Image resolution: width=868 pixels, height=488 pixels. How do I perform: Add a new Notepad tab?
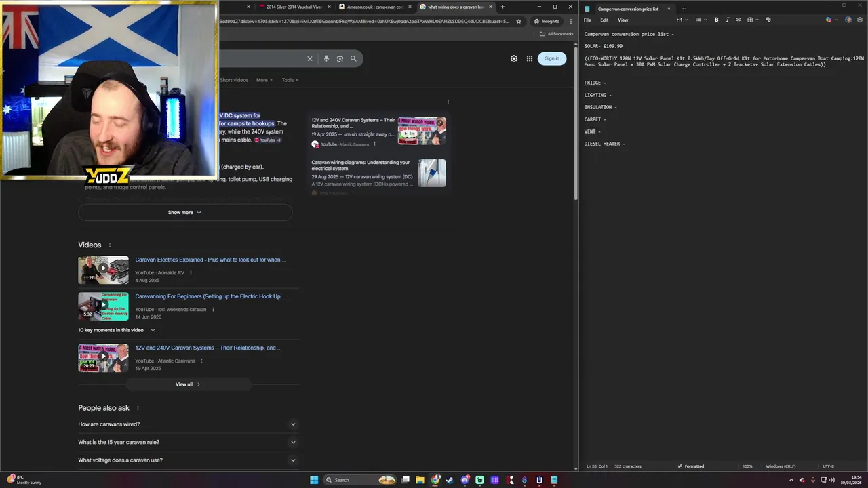(x=684, y=9)
